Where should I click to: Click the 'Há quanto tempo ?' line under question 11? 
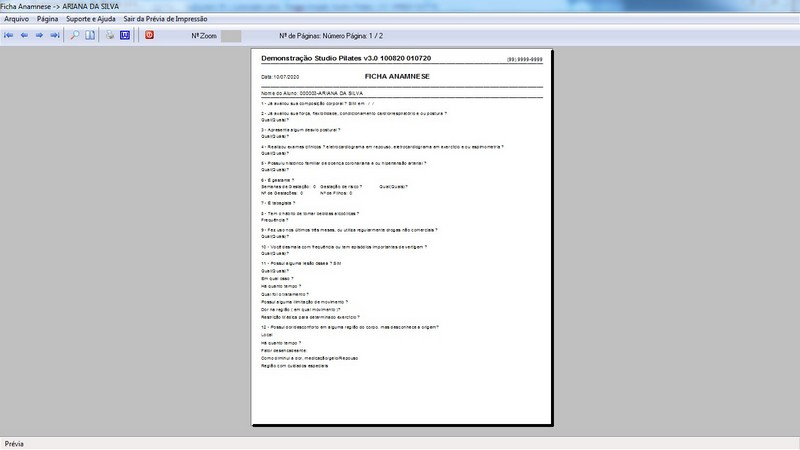coord(281,286)
